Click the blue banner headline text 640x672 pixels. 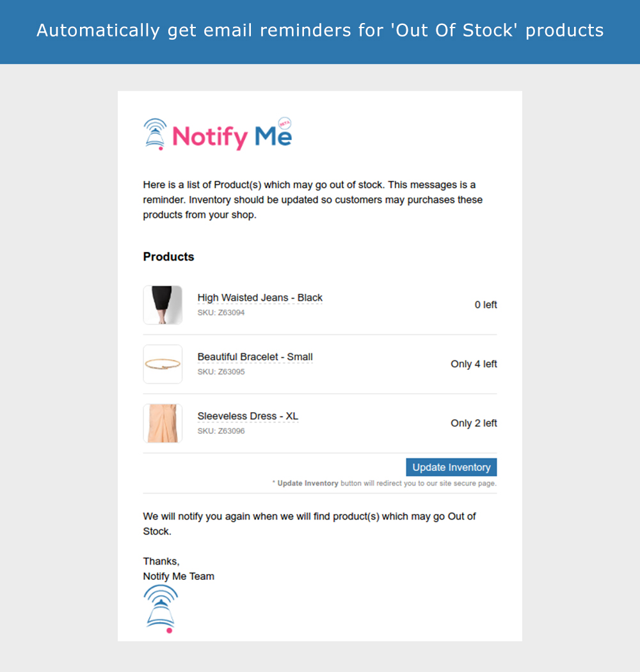pyautogui.click(x=320, y=31)
